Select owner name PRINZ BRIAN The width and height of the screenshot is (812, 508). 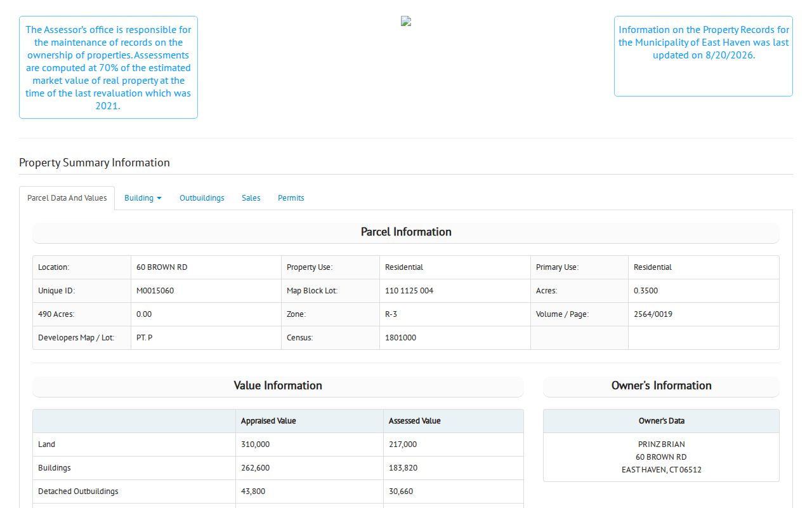pyautogui.click(x=661, y=444)
